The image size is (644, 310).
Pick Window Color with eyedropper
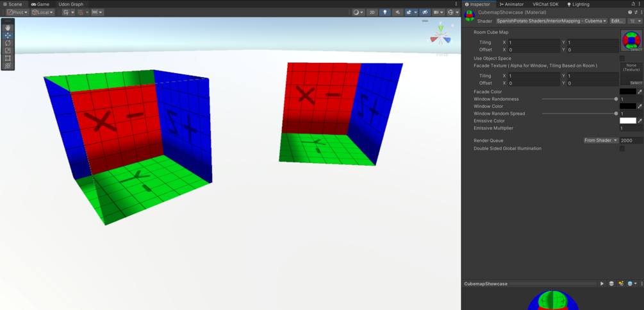(640, 106)
